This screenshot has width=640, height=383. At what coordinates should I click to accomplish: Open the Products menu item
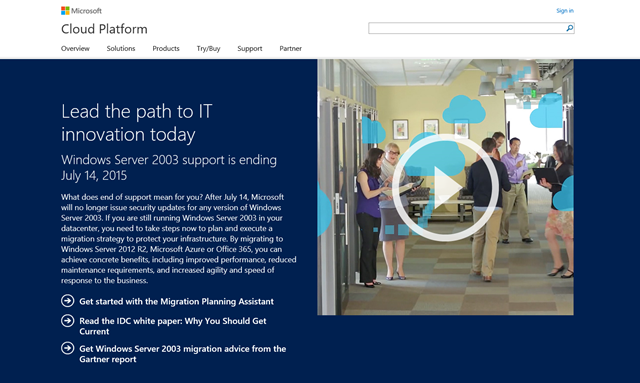click(x=166, y=48)
